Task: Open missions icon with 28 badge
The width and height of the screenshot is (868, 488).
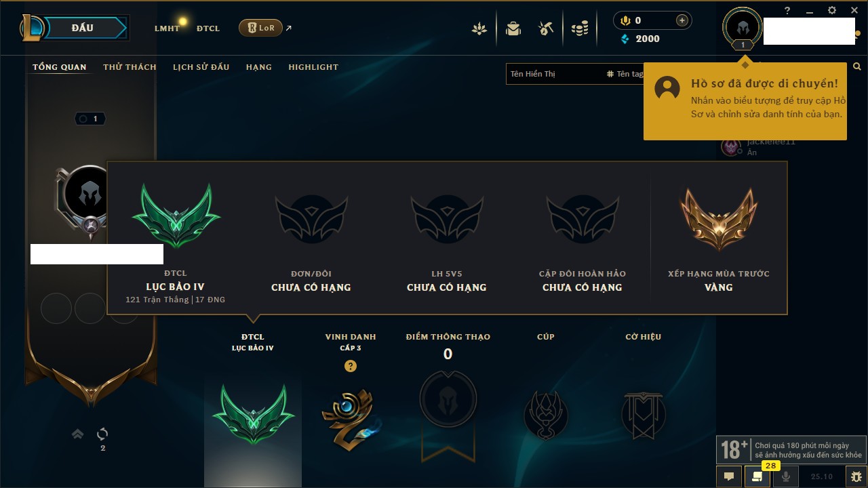Action: [x=757, y=476]
